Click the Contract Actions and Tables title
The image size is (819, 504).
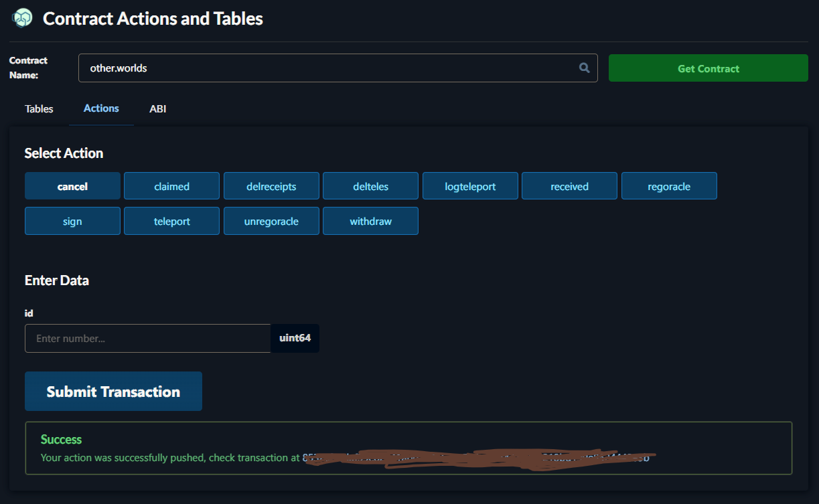pos(153,19)
